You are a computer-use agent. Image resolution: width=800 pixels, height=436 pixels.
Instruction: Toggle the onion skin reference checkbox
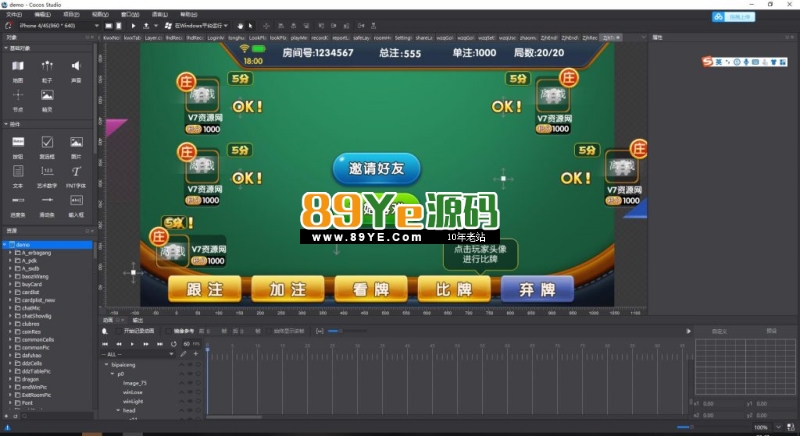point(169,331)
